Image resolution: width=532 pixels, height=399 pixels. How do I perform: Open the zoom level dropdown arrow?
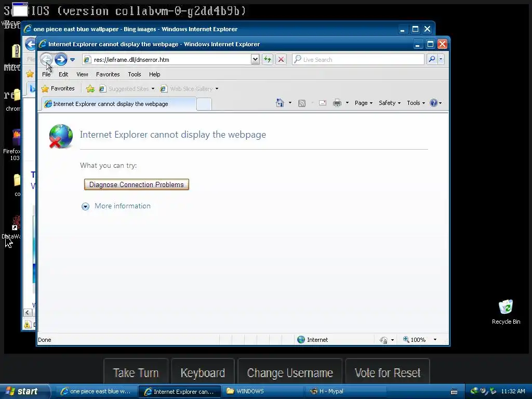tap(435, 340)
